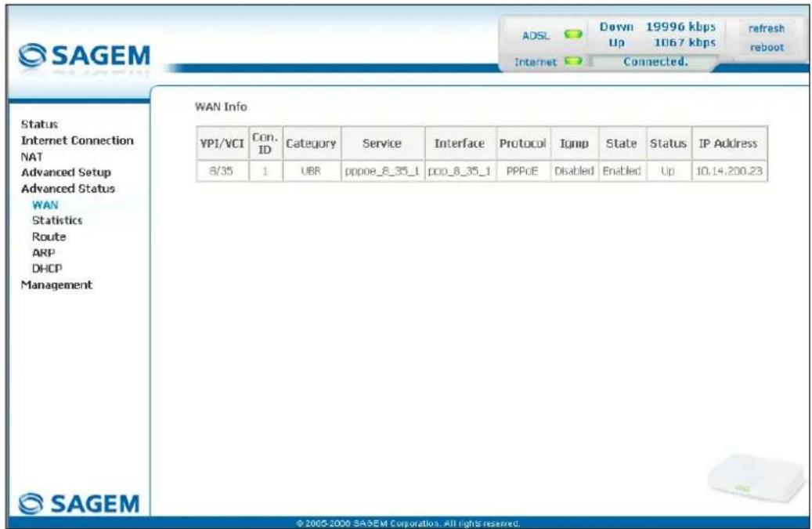Click the IP Address column header
This screenshot has width=812, height=529.
[x=729, y=143]
